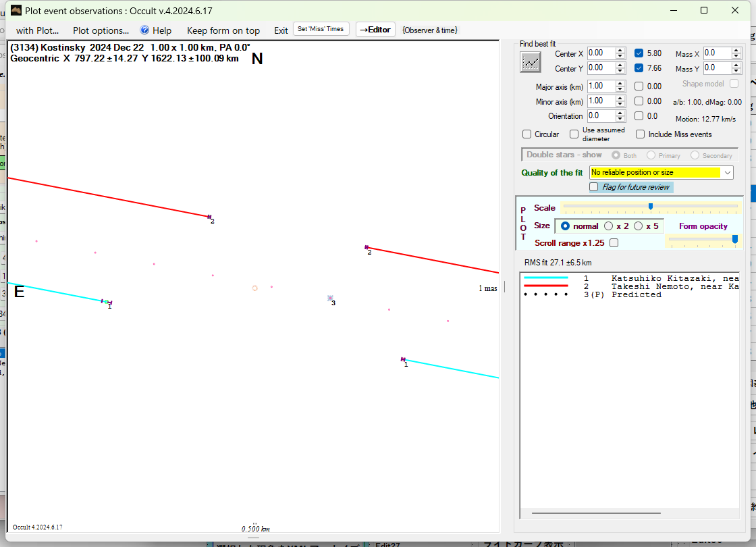Toggle Flag for future review checkbox
Viewport: 756px width, 547px height.
[x=594, y=187]
